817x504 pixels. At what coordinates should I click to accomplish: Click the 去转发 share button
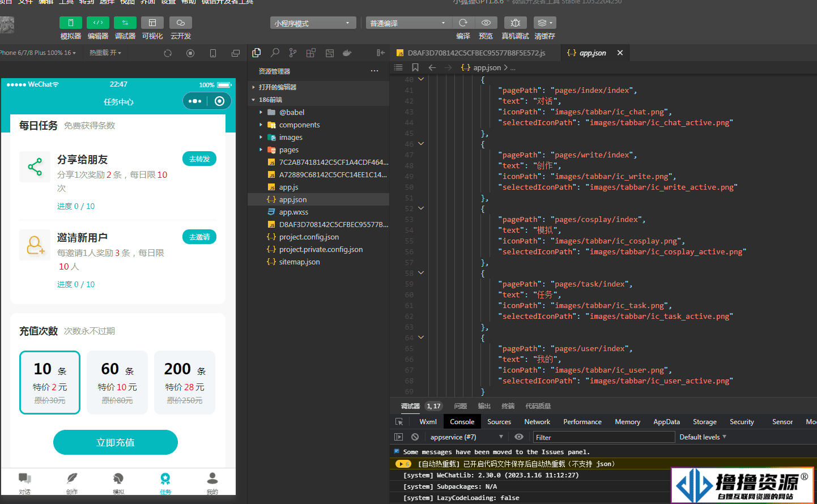199,159
